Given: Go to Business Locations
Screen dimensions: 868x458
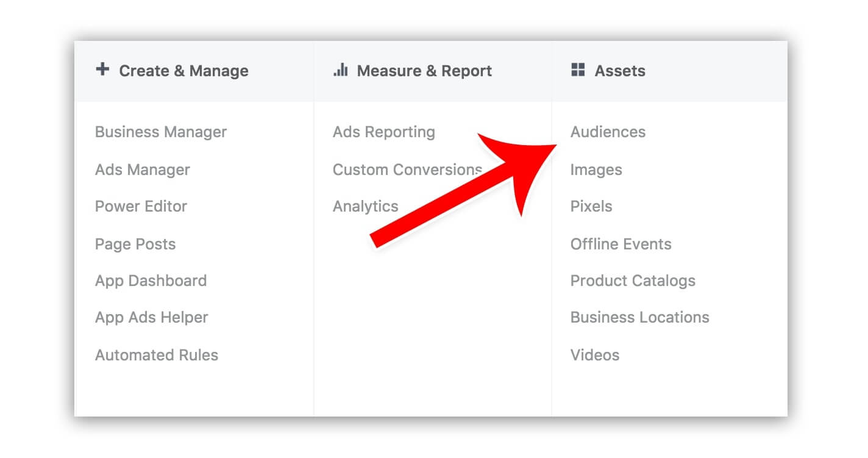Looking at the screenshot, I should pos(639,317).
